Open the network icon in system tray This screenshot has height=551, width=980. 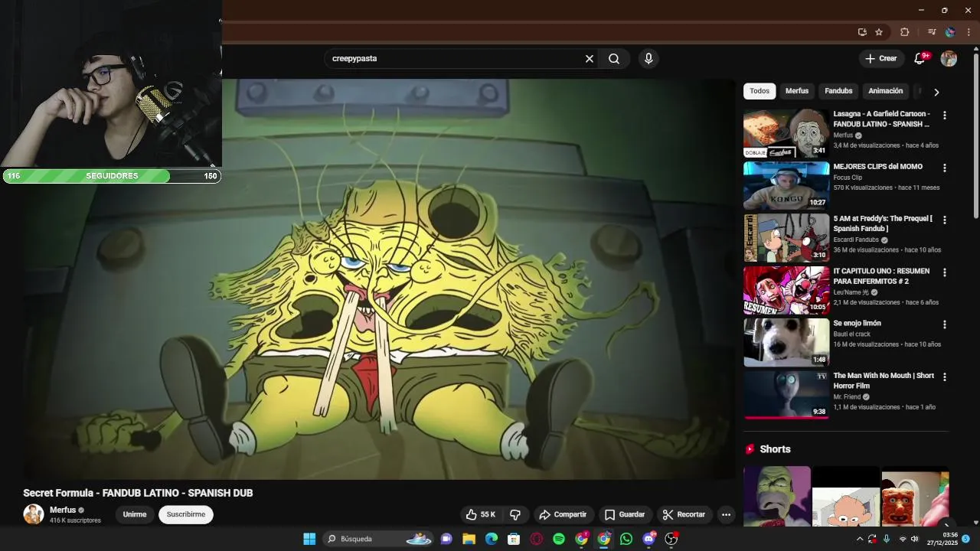[901, 539]
